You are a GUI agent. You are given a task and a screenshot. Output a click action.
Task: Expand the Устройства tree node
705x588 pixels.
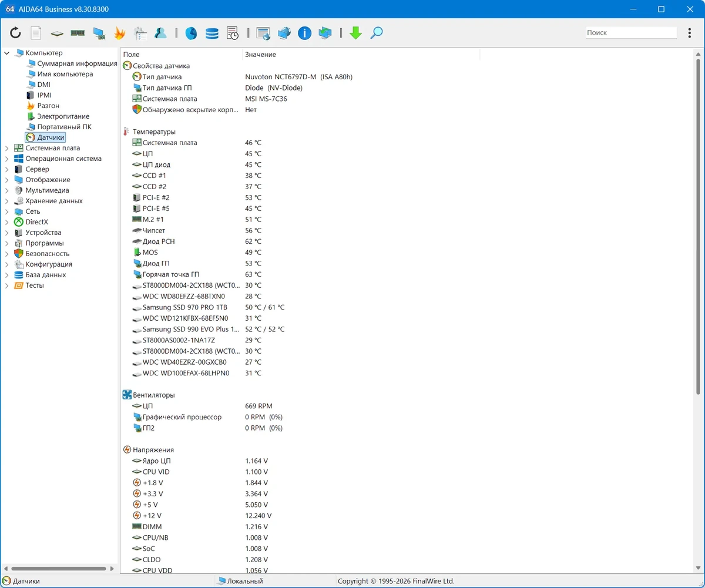[7, 233]
